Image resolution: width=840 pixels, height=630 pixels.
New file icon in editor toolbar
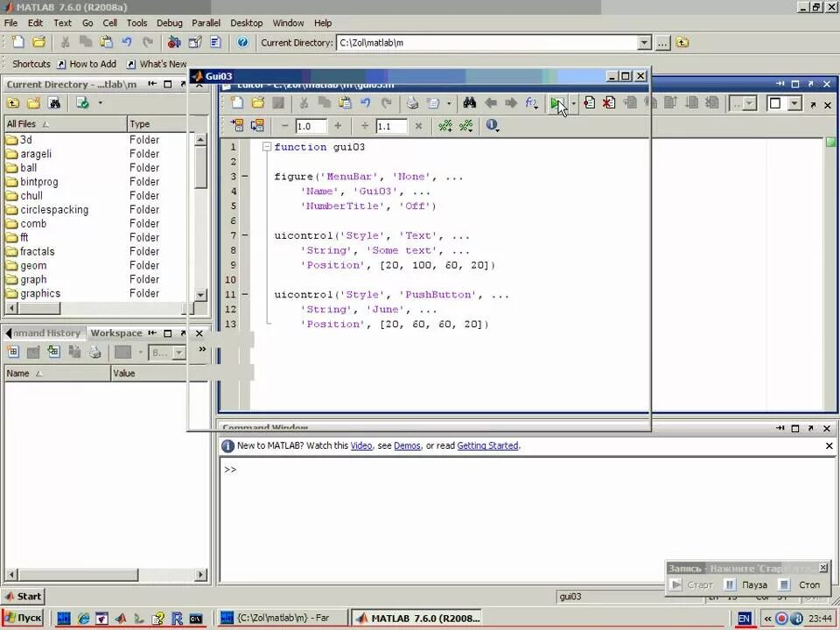237,103
